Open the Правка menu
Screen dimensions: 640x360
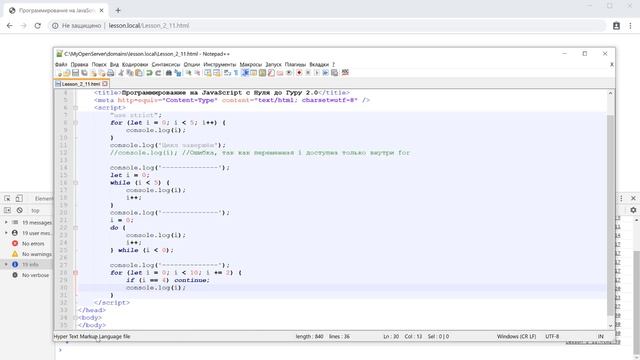79,64
